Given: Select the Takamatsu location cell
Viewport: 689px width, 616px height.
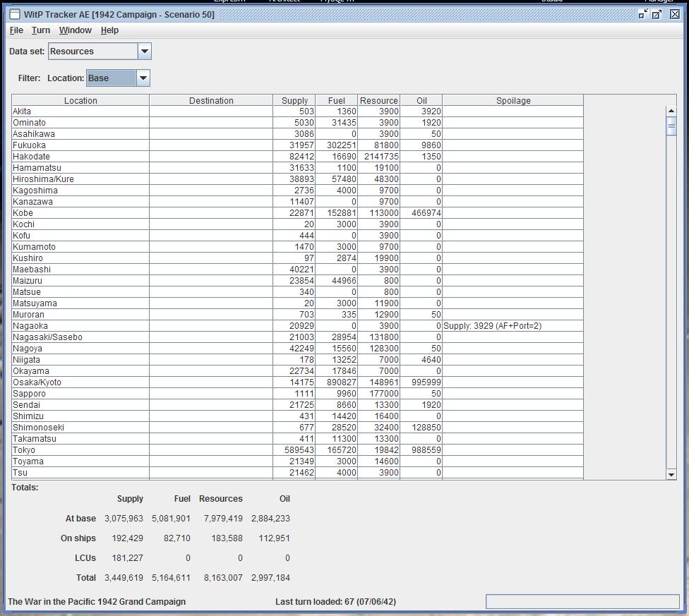Looking at the screenshot, I should pos(80,439).
